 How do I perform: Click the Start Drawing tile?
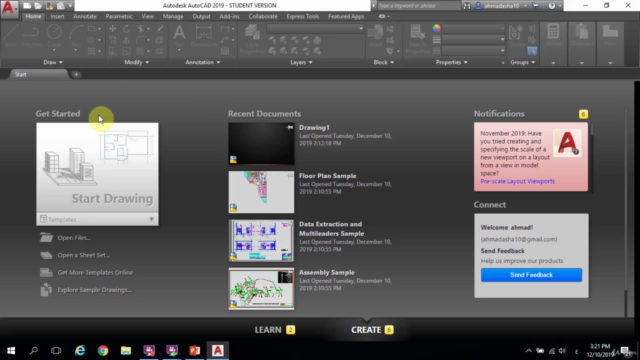click(x=97, y=168)
